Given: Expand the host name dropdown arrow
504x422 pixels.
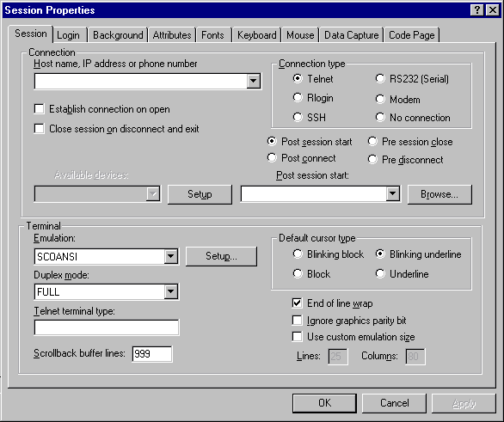Looking at the screenshot, I should coord(253,81).
